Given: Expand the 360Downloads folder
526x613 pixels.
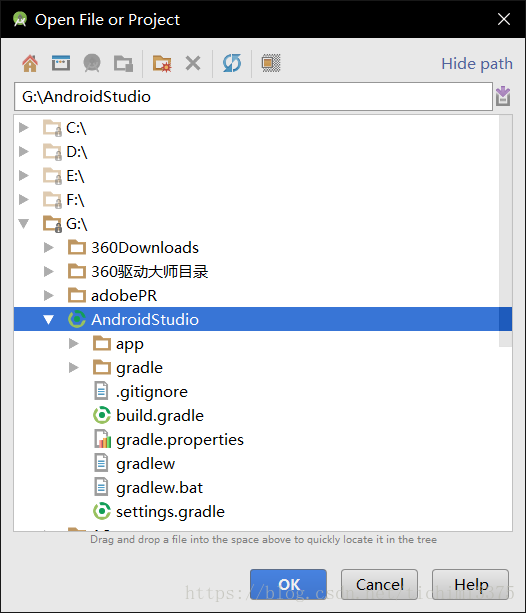Looking at the screenshot, I should 48,247.
